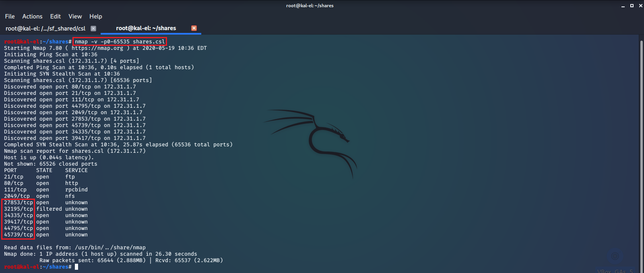The image size is (644, 273).
Task: Click 'Nmap done: 1 IP address' line
Action: 101,254
